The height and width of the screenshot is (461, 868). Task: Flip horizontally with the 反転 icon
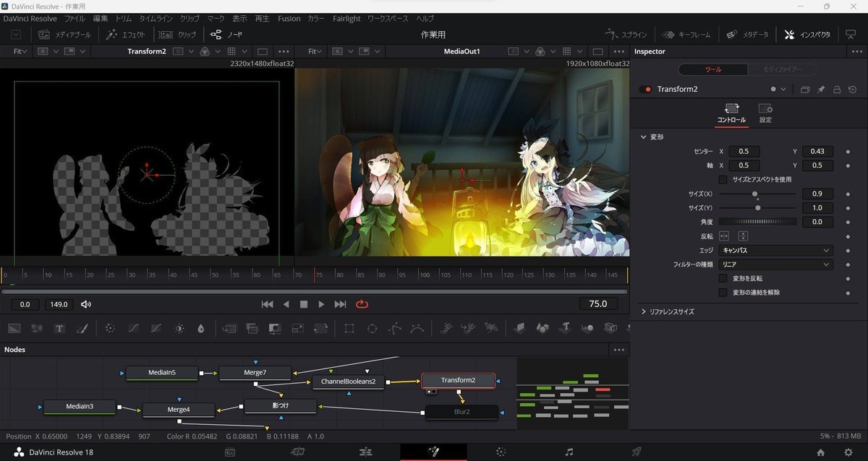click(724, 236)
